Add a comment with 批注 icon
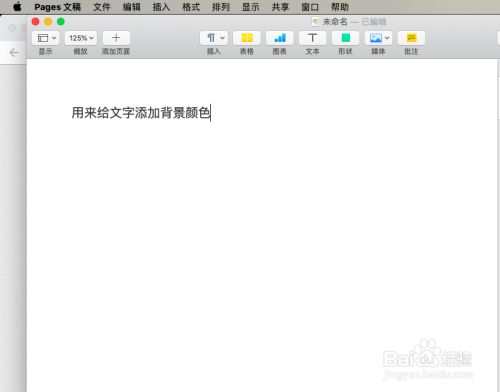This screenshot has width=500, height=392. pyautogui.click(x=411, y=38)
